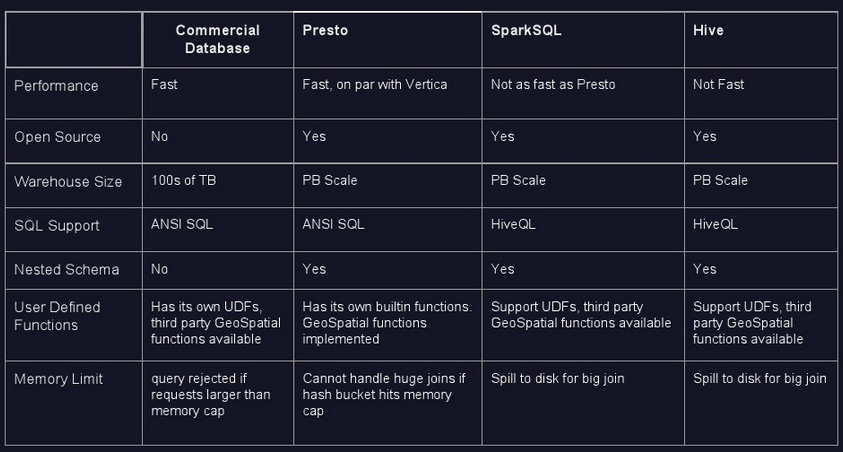
Task: Click the "Not Fast" cell under Hive
Action: 718,85
